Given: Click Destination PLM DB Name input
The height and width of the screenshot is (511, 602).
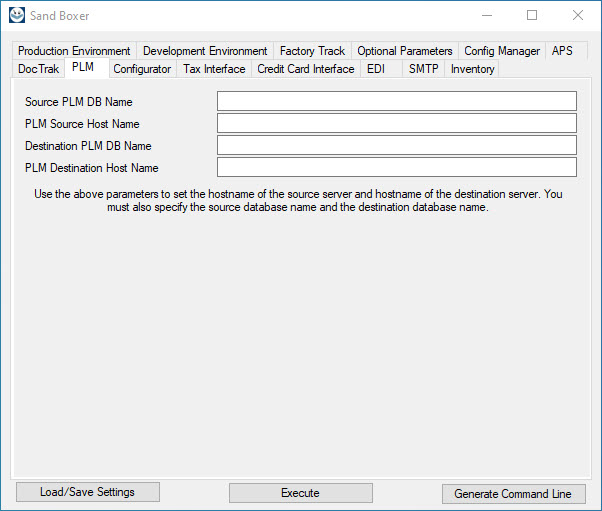Looking at the screenshot, I should [396, 145].
